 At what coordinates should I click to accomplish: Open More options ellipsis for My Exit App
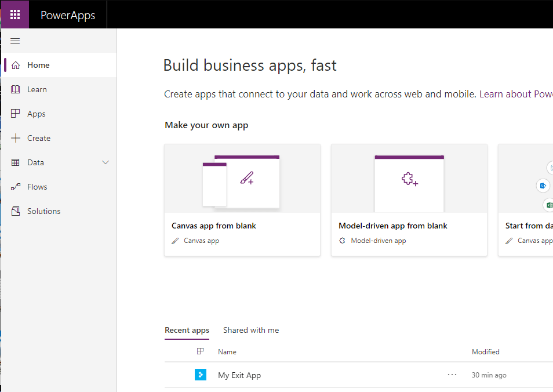(452, 375)
